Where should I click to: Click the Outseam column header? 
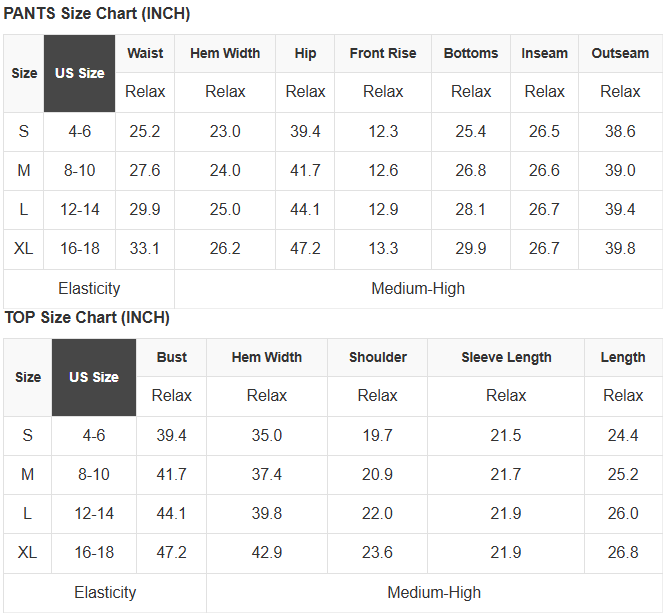(620, 53)
